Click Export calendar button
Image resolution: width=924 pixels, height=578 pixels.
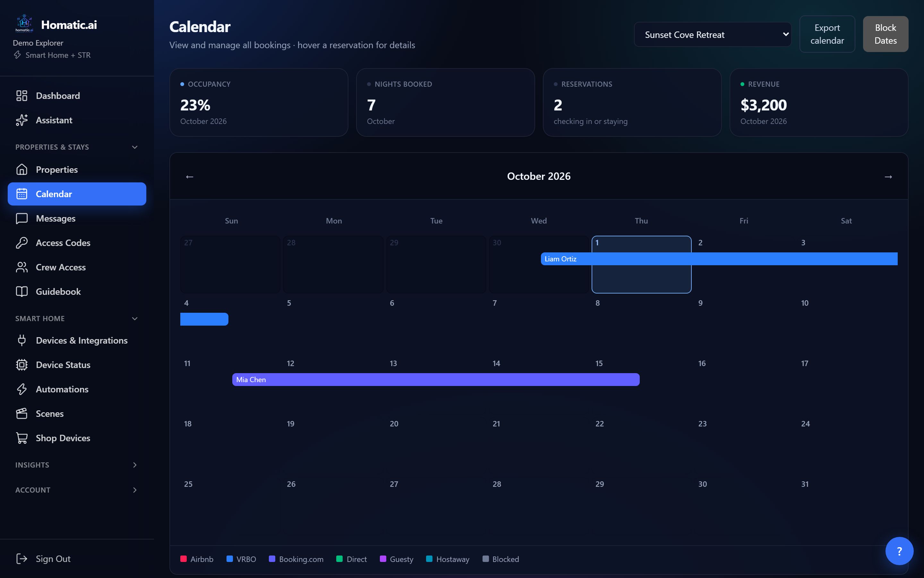[x=827, y=34]
